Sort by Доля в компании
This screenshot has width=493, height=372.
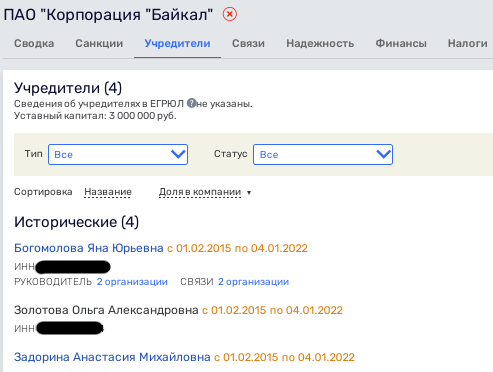pos(200,192)
